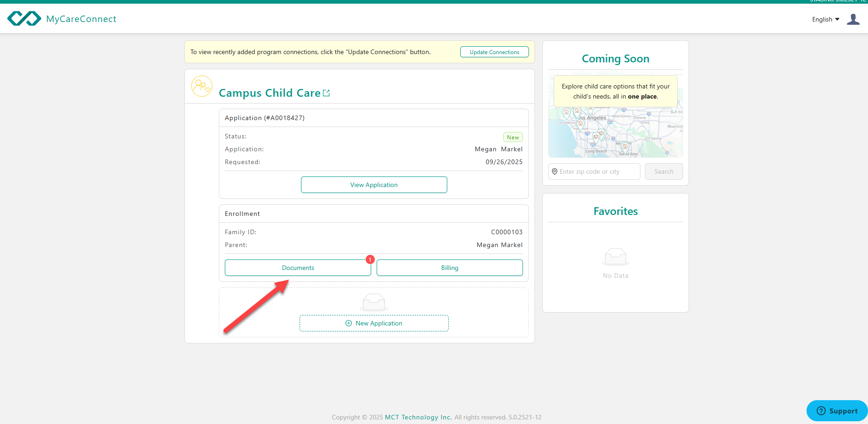Click the location pin icon in search field
Image resolution: width=868 pixels, height=424 pixels.
tap(555, 171)
